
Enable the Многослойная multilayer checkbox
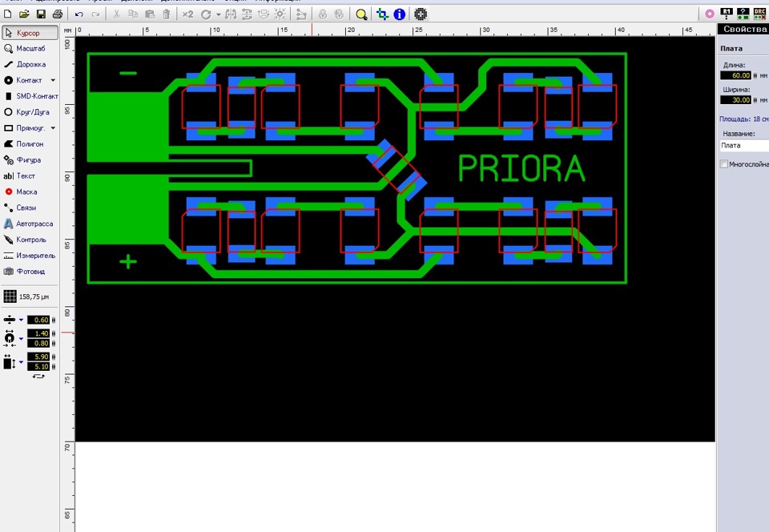coord(724,164)
